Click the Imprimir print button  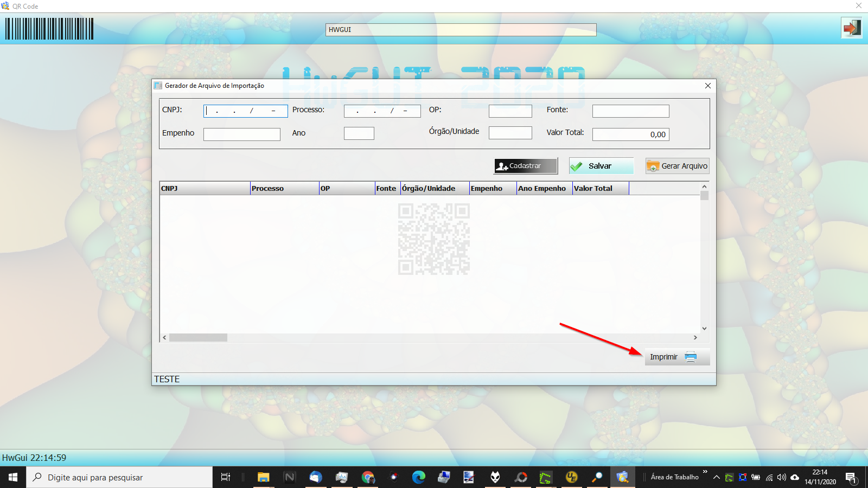[677, 357]
